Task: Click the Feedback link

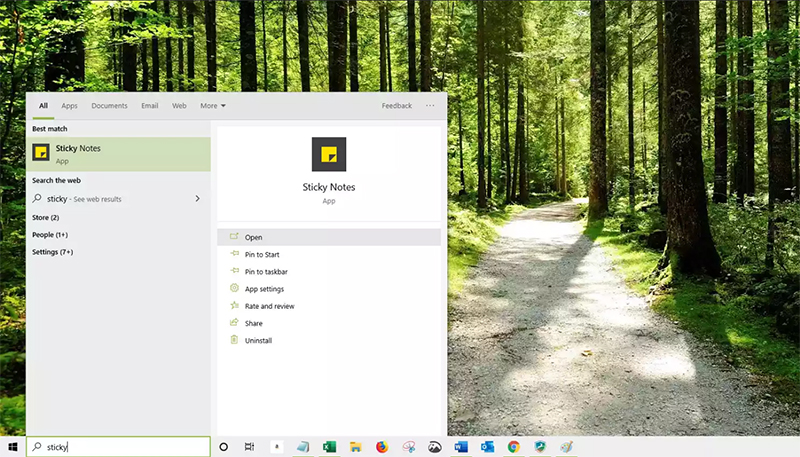Action: point(396,105)
